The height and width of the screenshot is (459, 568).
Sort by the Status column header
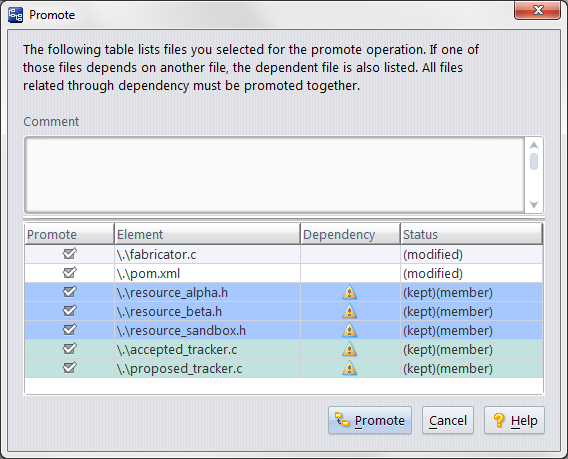(471, 234)
